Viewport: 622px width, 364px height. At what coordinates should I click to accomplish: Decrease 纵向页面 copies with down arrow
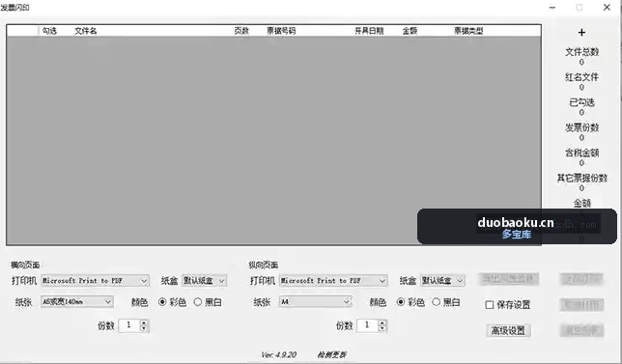coord(382,328)
